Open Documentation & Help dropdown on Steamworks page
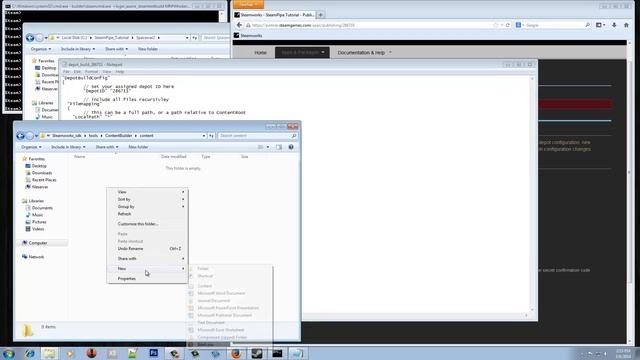 (x=364, y=53)
